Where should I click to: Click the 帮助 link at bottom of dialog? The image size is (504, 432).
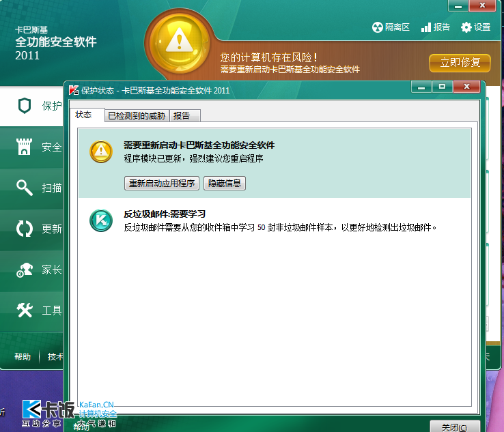(x=81, y=427)
